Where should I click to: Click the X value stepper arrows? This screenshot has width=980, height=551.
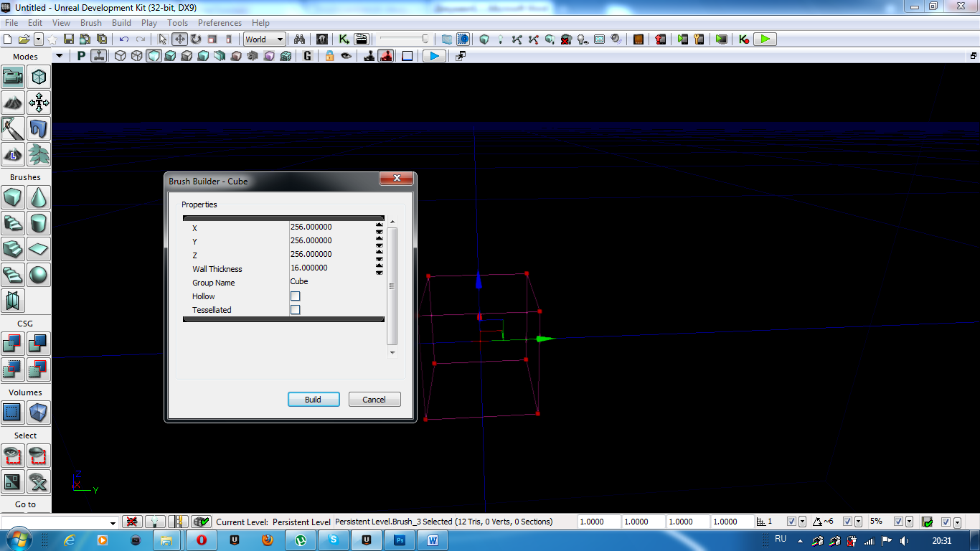[x=380, y=227]
